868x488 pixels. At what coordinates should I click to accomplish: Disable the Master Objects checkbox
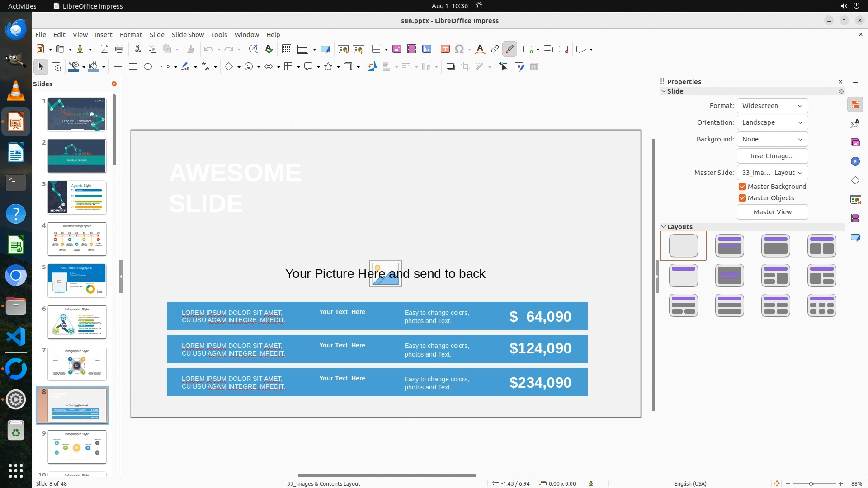742,198
